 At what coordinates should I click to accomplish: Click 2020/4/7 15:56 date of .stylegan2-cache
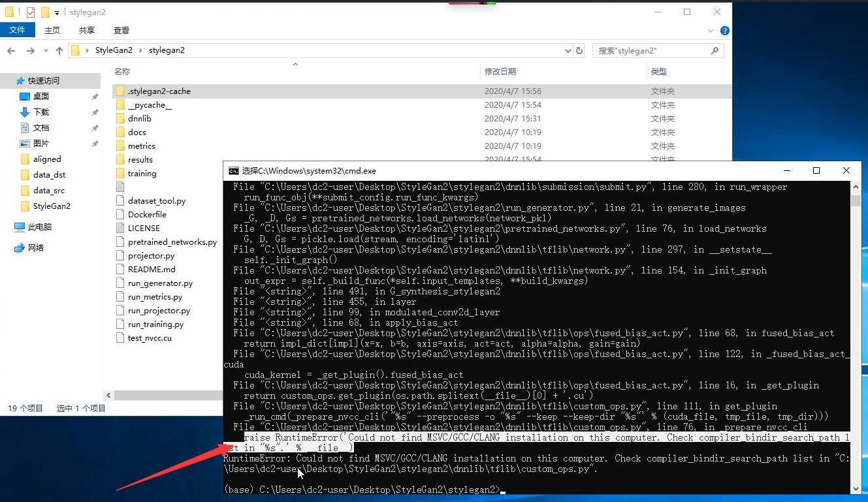pos(513,91)
